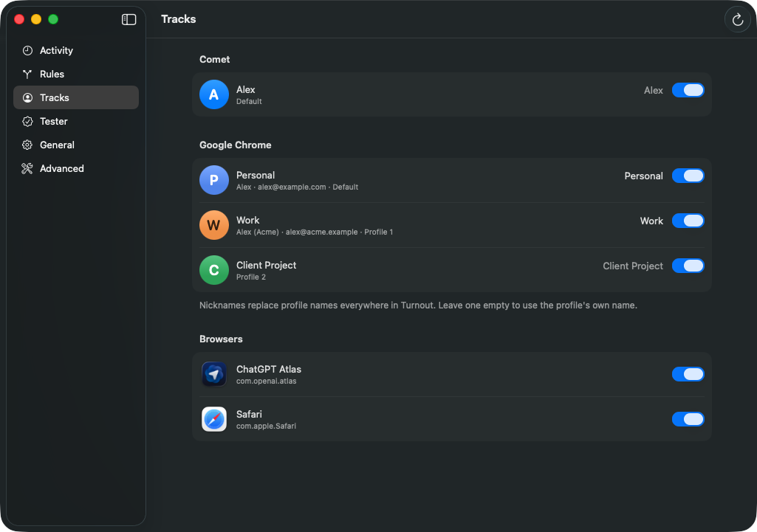
Task: Click the Personal profile P avatar
Action: click(214, 180)
